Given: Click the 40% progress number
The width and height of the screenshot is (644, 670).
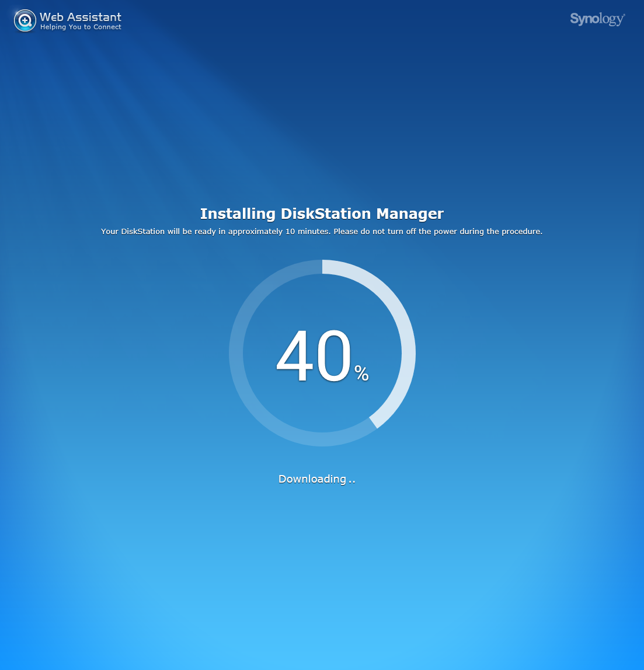Looking at the screenshot, I should pyautogui.click(x=322, y=356).
